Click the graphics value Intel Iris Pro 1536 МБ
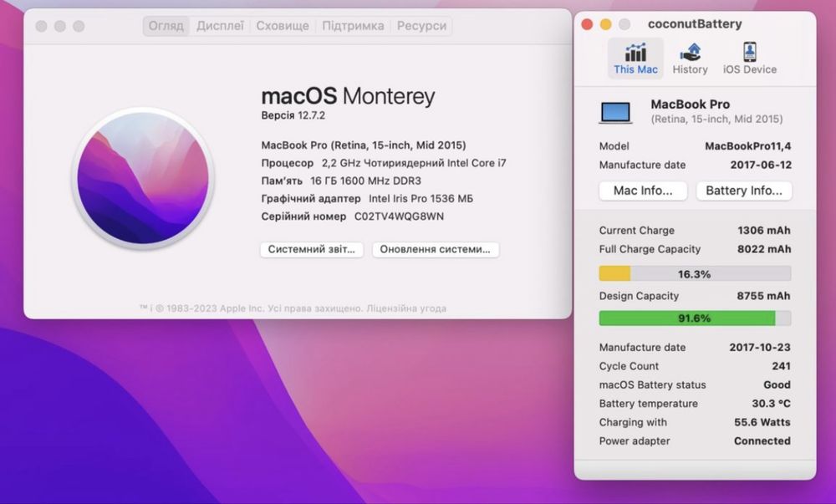 tap(421, 199)
